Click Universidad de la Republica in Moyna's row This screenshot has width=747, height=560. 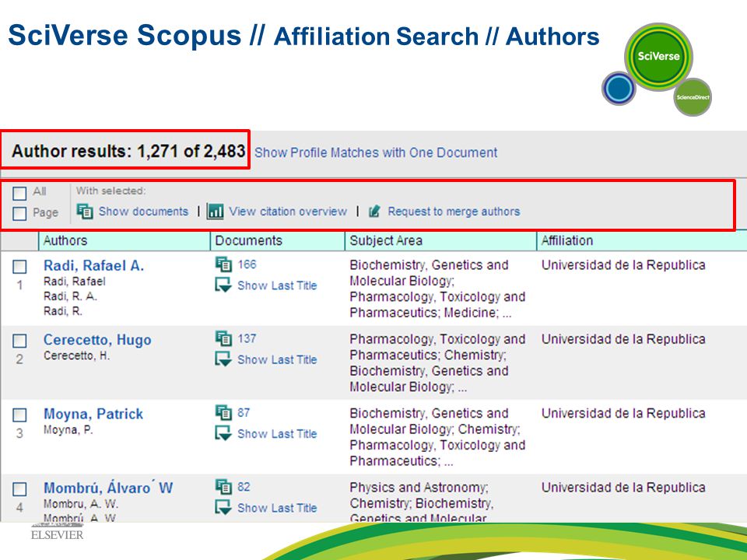coord(623,413)
